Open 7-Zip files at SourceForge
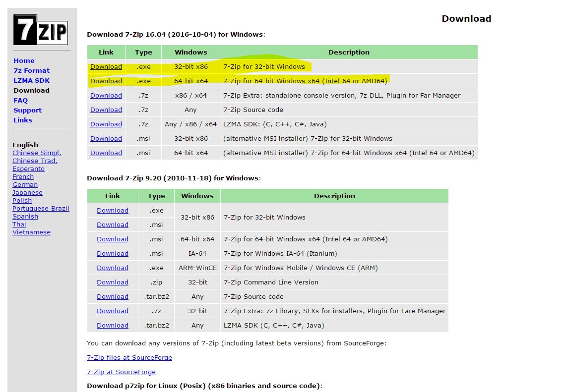 click(129, 358)
